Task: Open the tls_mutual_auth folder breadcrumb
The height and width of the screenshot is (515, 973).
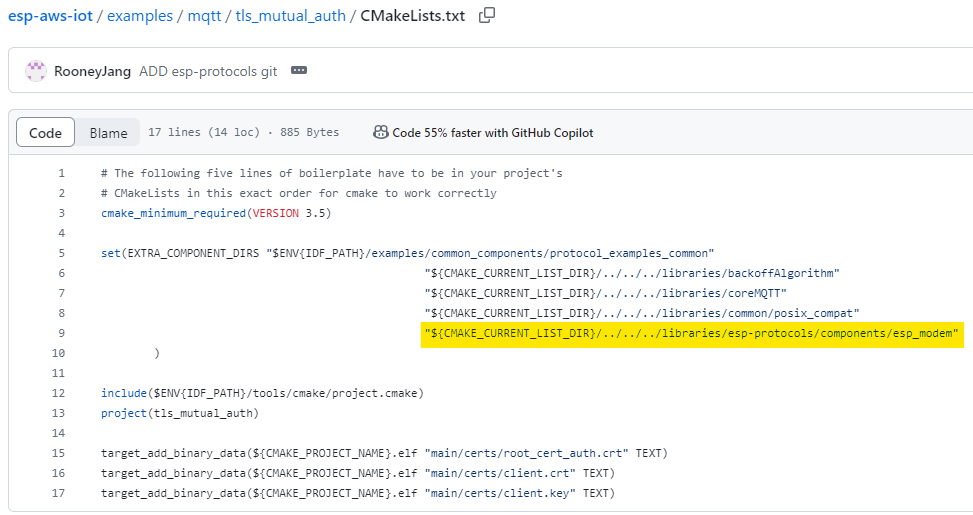Action: (x=290, y=16)
